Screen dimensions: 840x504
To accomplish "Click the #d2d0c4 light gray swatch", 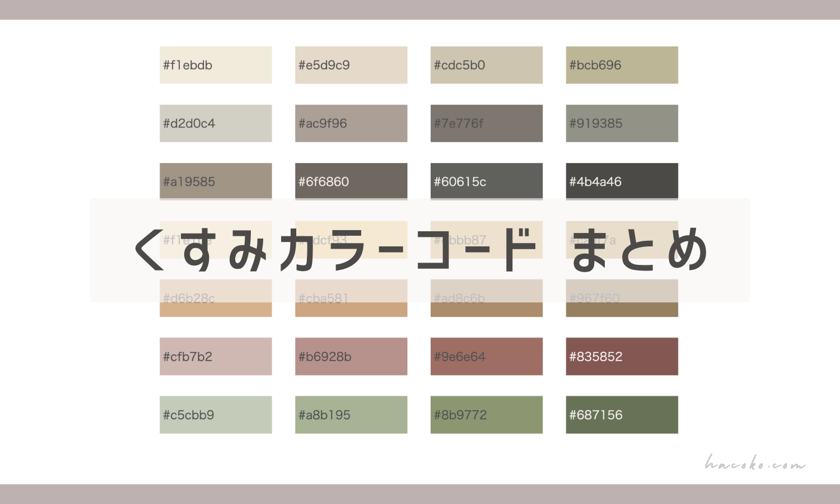I will 216,123.
